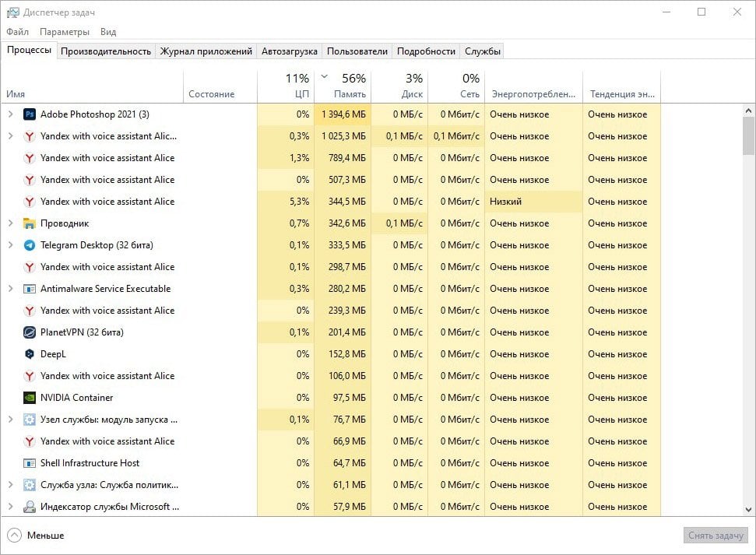
Task: Click the Проводник folder icon
Action: [30, 223]
